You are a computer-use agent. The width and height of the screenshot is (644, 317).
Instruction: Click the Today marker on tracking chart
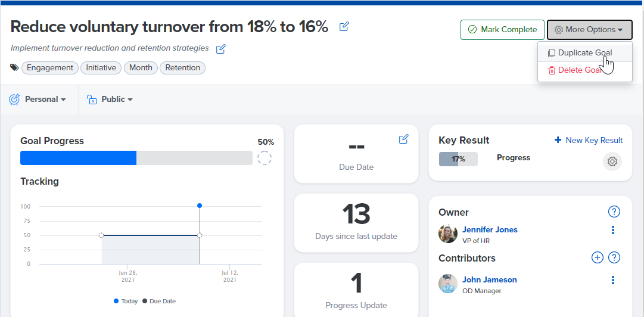pos(200,206)
